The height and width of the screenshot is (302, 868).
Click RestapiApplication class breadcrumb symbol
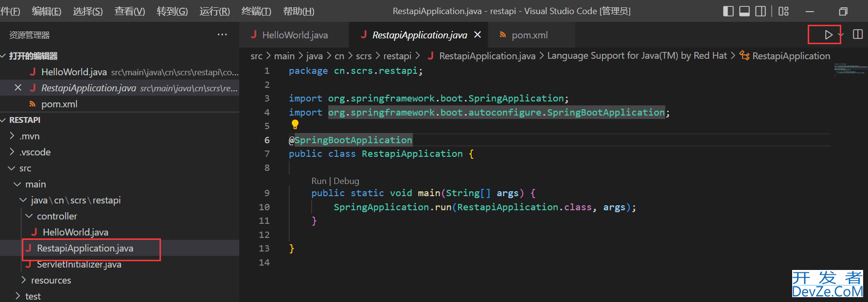coord(791,56)
